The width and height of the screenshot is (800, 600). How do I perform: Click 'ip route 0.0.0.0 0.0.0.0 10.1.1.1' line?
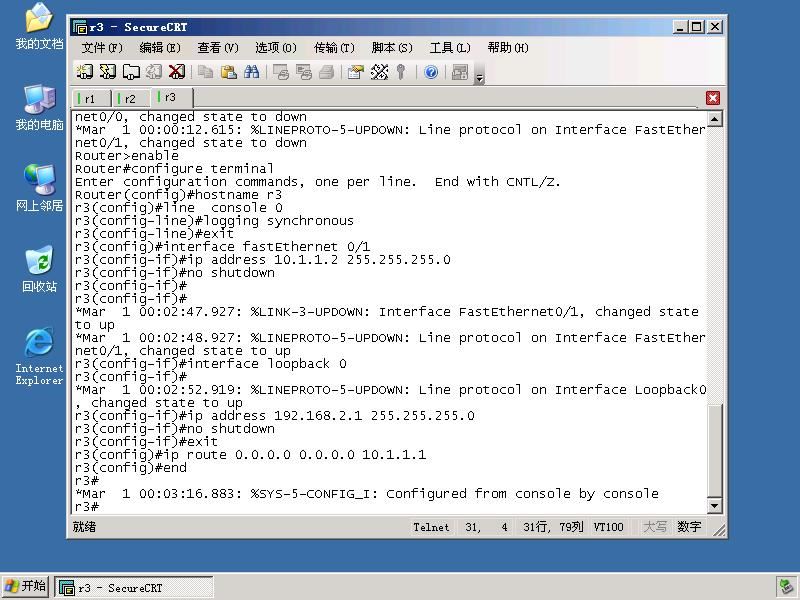[250, 455]
